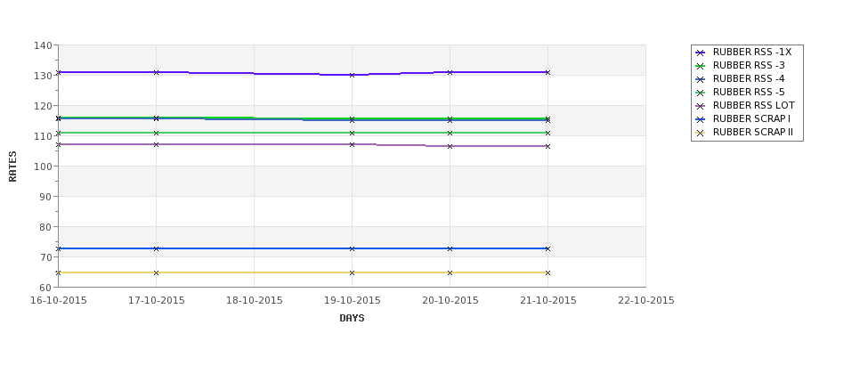This screenshot has width=868, height=382.
Task: Click RSS -1X data point on 19-10-2015
Action: click(x=352, y=75)
